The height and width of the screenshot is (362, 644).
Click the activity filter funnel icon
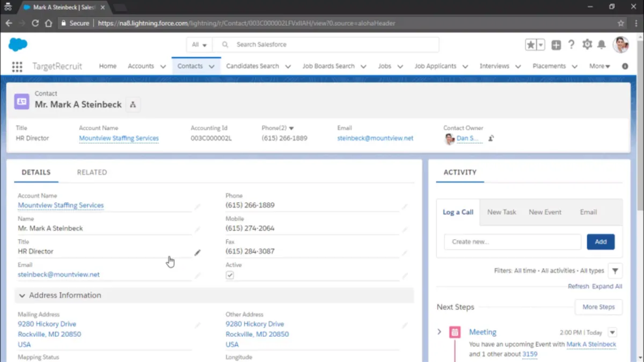pos(615,271)
